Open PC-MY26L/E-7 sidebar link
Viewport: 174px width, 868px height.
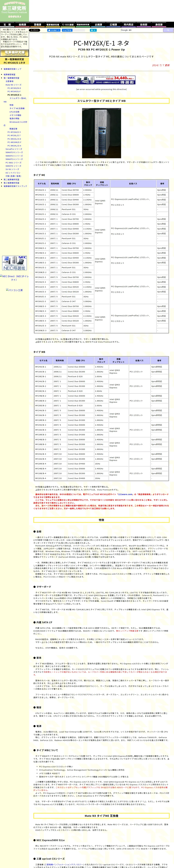coord(14,135)
